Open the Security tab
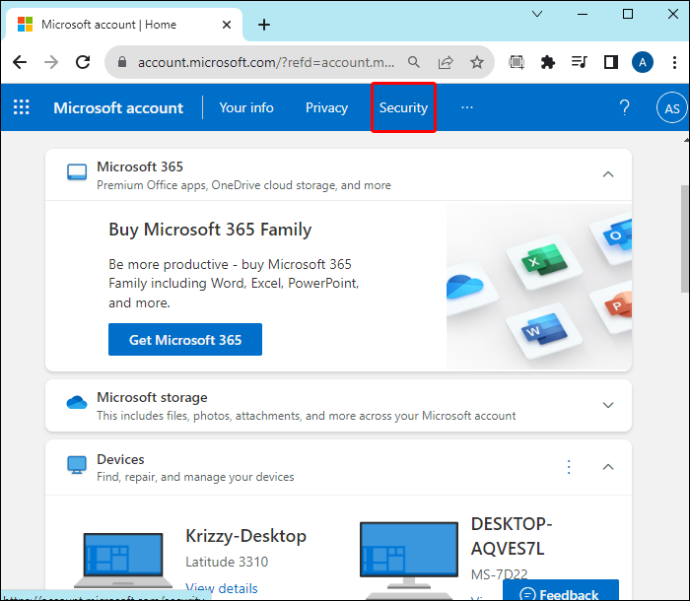Image resolution: width=690 pixels, height=601 pixels. tap(404, 107)
